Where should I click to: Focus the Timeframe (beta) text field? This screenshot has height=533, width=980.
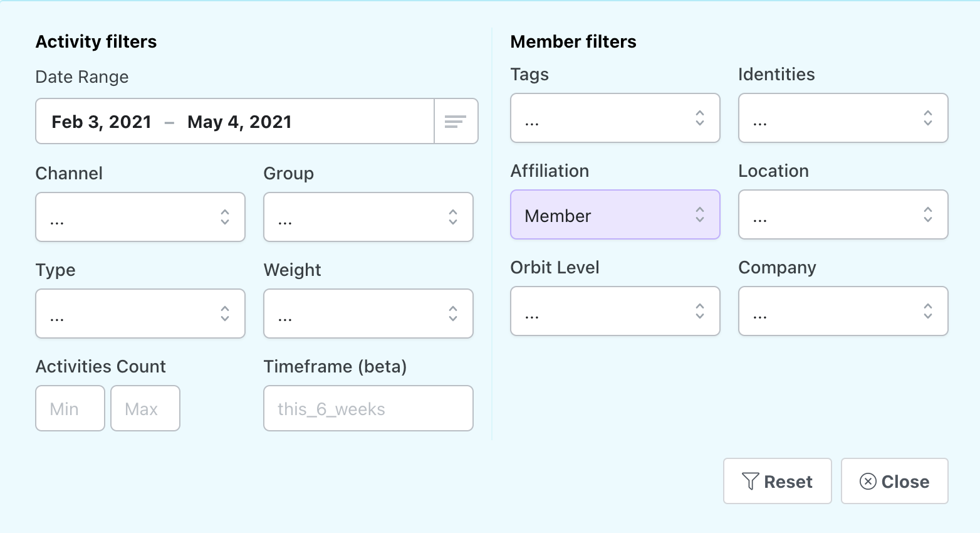368,408
